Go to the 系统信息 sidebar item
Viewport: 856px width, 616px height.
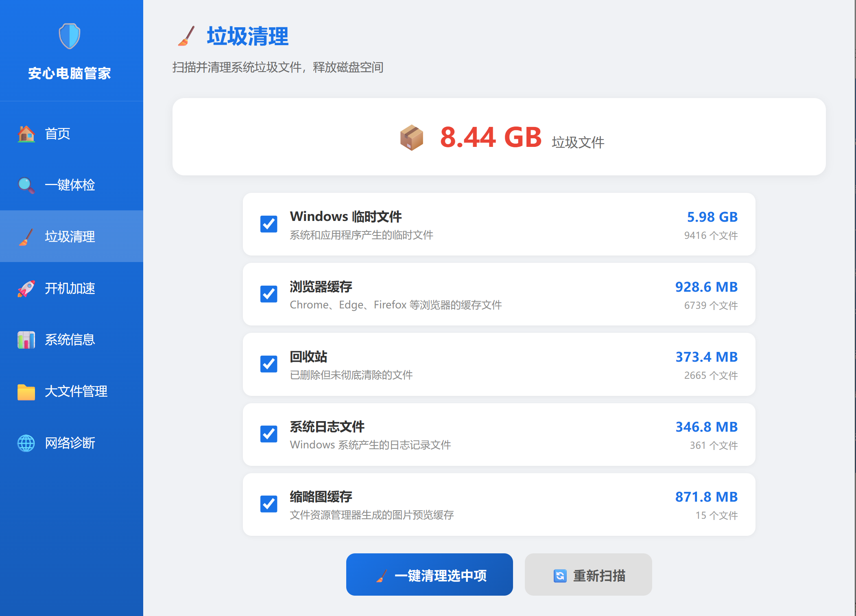[70, 340]
